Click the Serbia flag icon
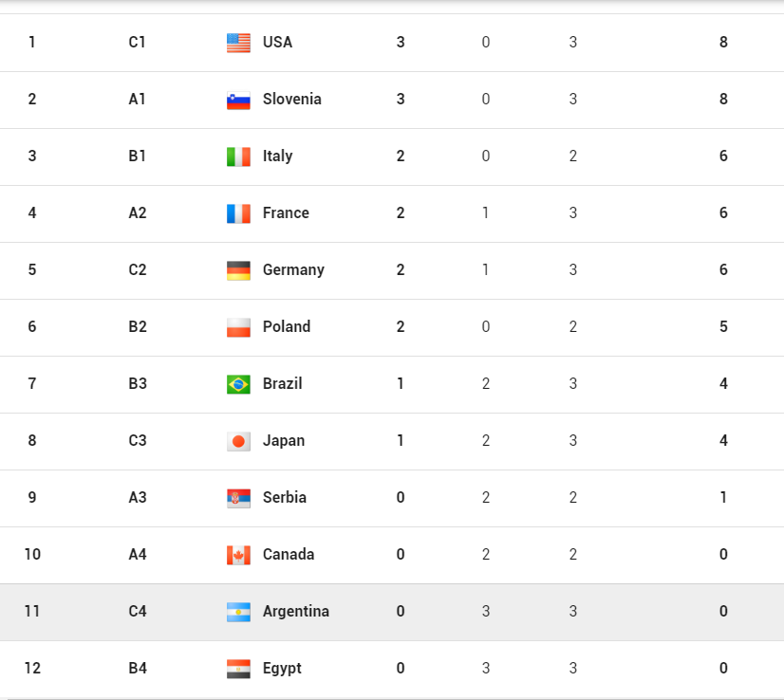 (x=238, y=498)
